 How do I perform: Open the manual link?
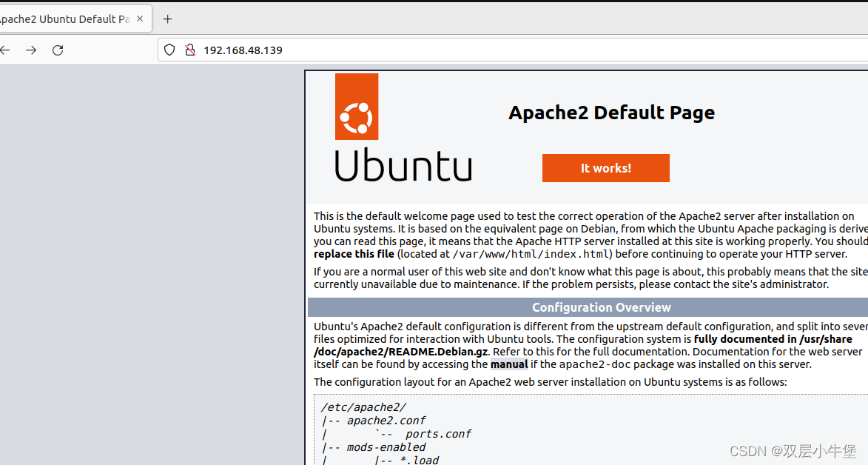point(508,364)
